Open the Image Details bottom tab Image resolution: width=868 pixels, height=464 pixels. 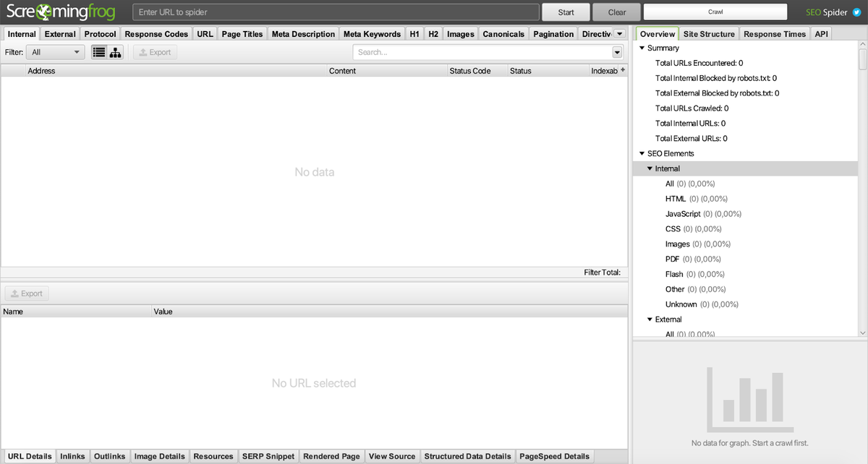pyautogui.click(x=160, y=456)
